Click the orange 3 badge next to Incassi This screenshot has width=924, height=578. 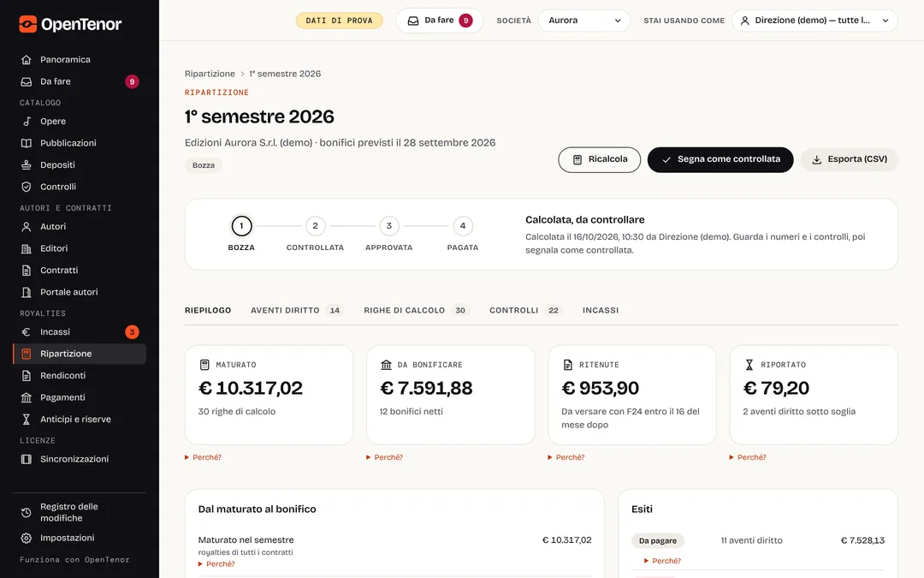click(x=132, y=332)
